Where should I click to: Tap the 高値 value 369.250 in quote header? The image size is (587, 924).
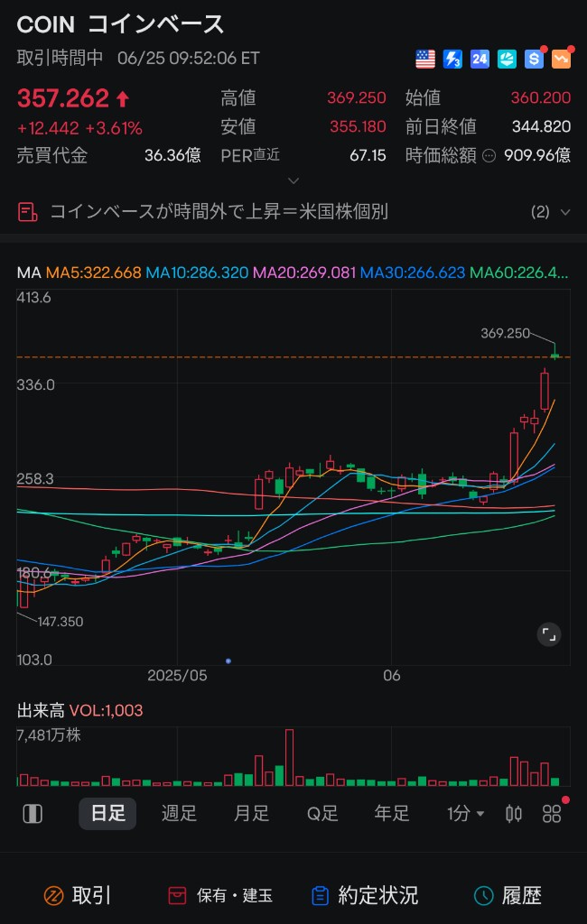(x=357, y=97)
